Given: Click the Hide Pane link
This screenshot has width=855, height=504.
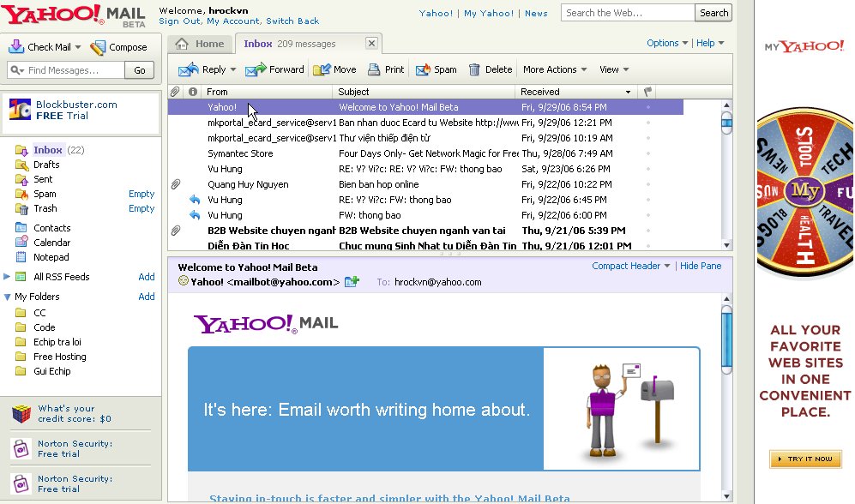Looking at the screenshot, I should [x=701, y=266].
